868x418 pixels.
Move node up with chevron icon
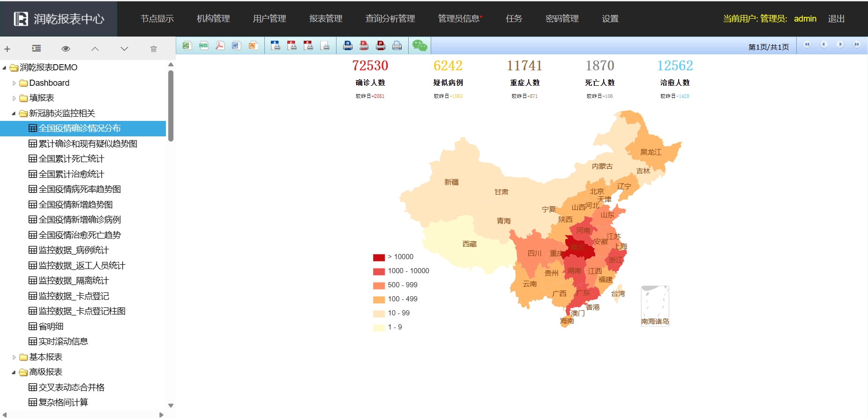pyautogui.click(x=95, y=49)
